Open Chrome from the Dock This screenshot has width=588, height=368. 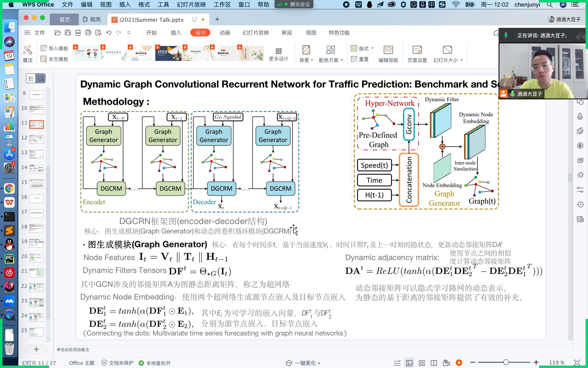tap(9, 188)
